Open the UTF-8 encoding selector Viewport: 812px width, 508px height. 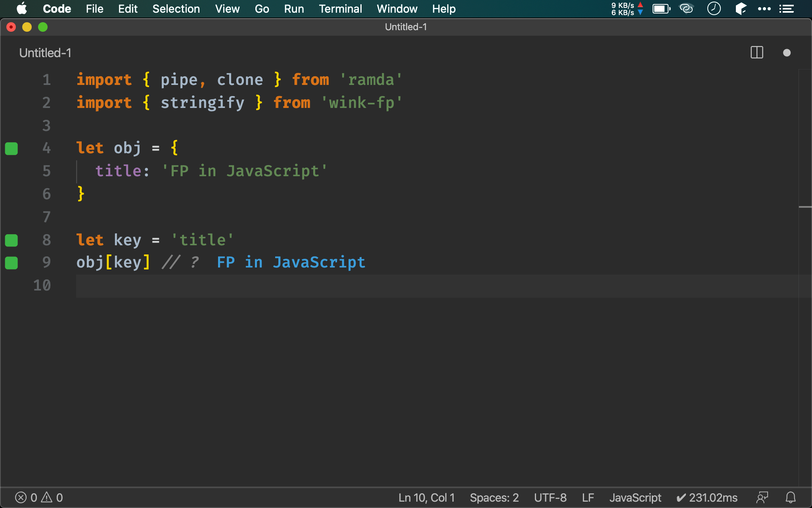point(550,497)
